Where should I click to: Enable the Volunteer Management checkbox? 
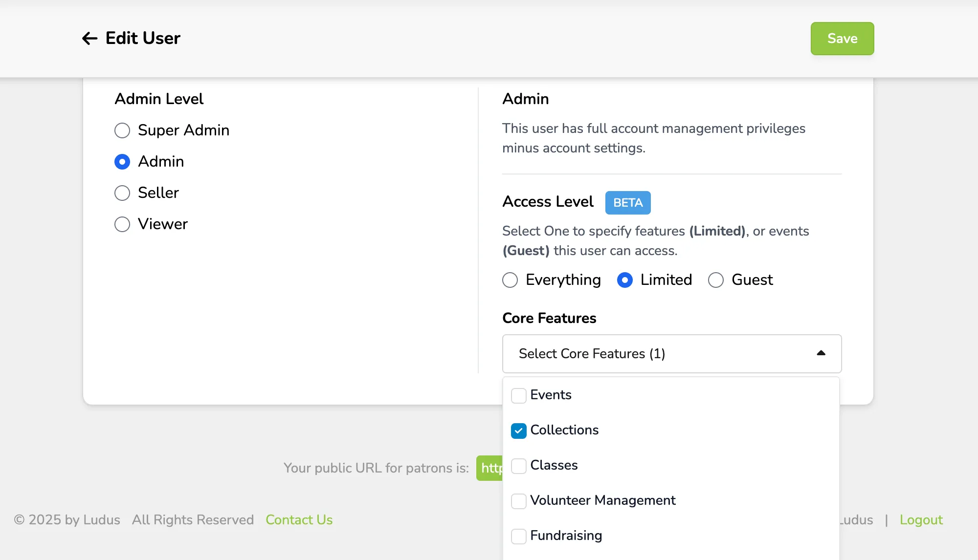(519, 501)
